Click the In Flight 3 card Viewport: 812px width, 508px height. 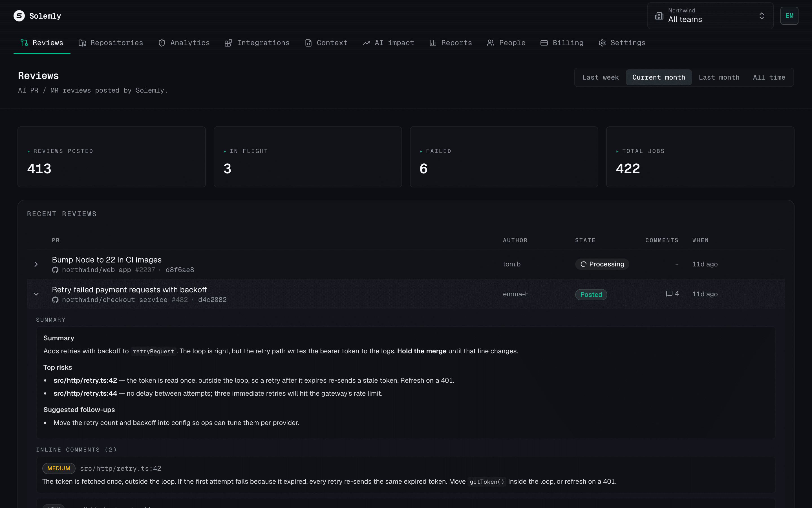point(308,157)
